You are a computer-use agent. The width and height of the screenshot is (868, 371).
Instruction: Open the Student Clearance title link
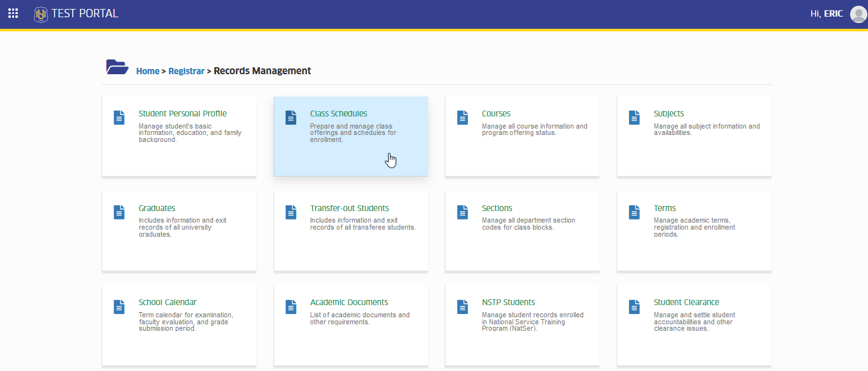point(686,303)
